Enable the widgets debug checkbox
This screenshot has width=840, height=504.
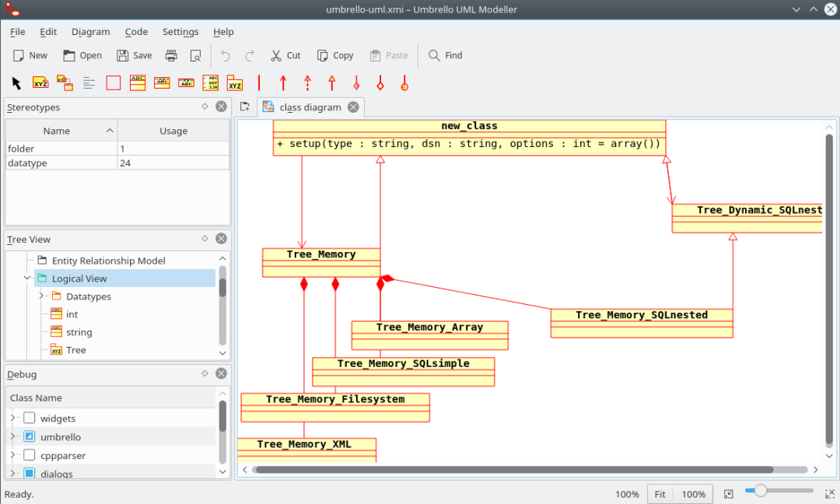[30, 418]
